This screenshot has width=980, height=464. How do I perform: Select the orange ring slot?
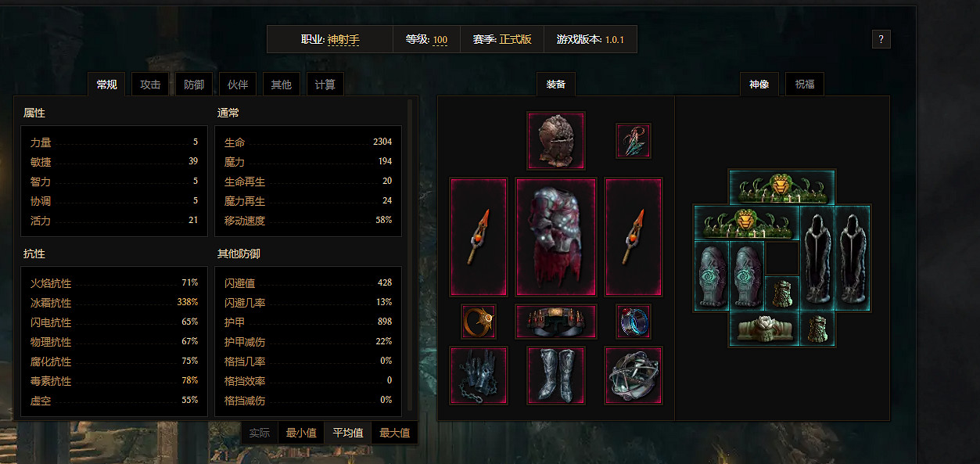pyautogui.click(x=479, y=322)
